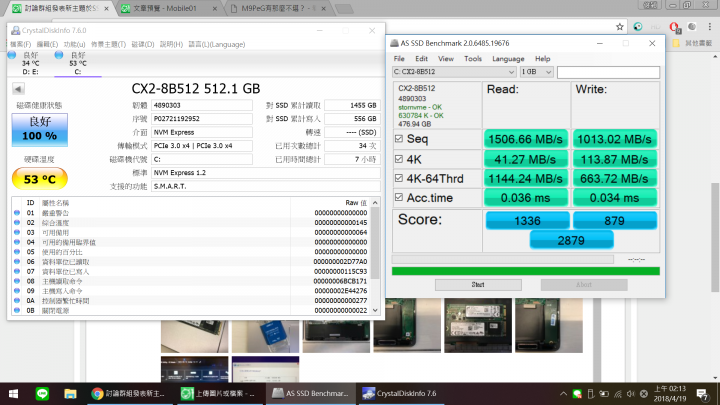Click the CrystalDiskInfo title bar icon
The height and width of the screenshot is (405, 720).
tap(15, 30)
